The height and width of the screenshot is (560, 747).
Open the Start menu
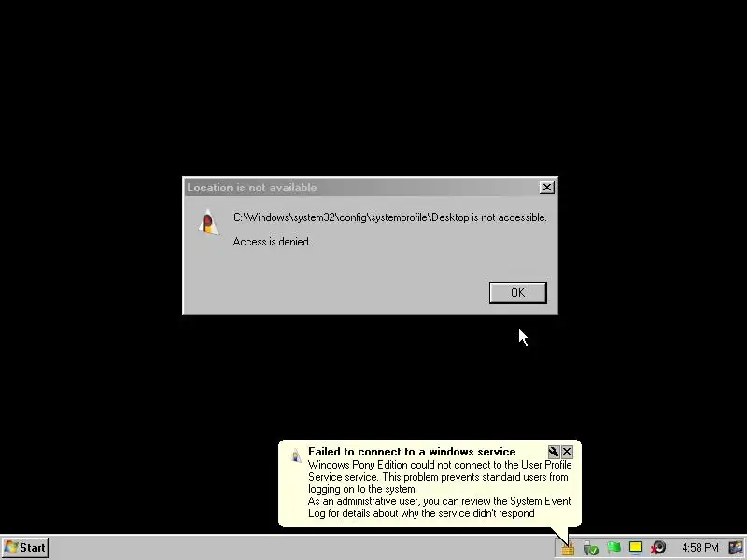pos(25,548)
